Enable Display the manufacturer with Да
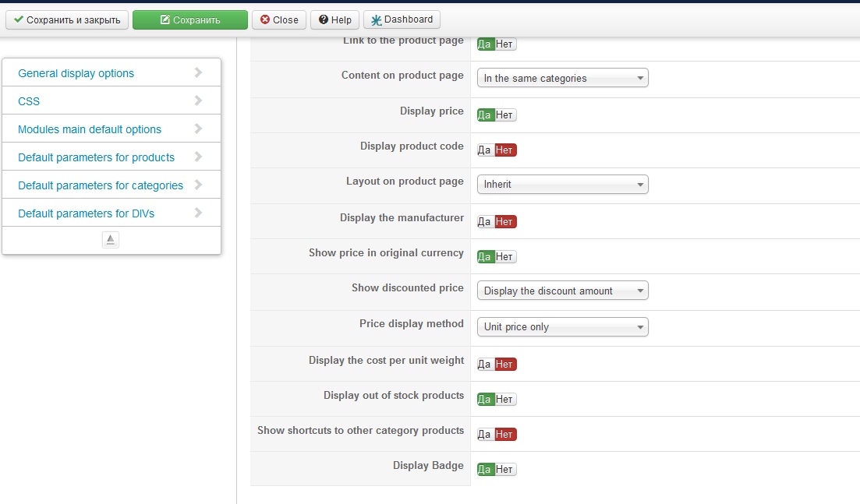This screenshot has height=504, width=860. (484, 222)
